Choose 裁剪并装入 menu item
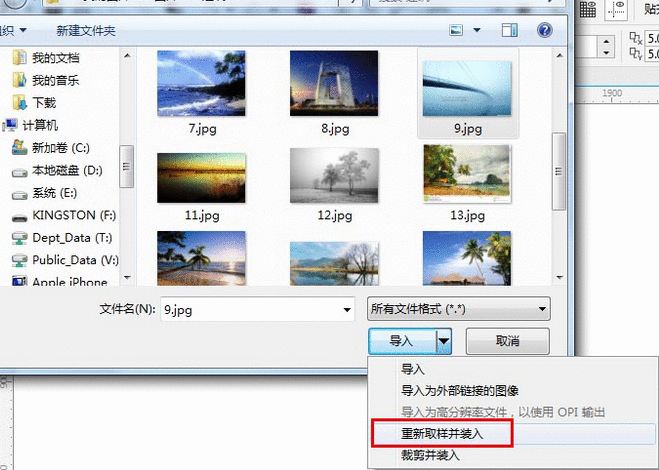This screenshot has width=659, height=470. (x=430, y=455)
